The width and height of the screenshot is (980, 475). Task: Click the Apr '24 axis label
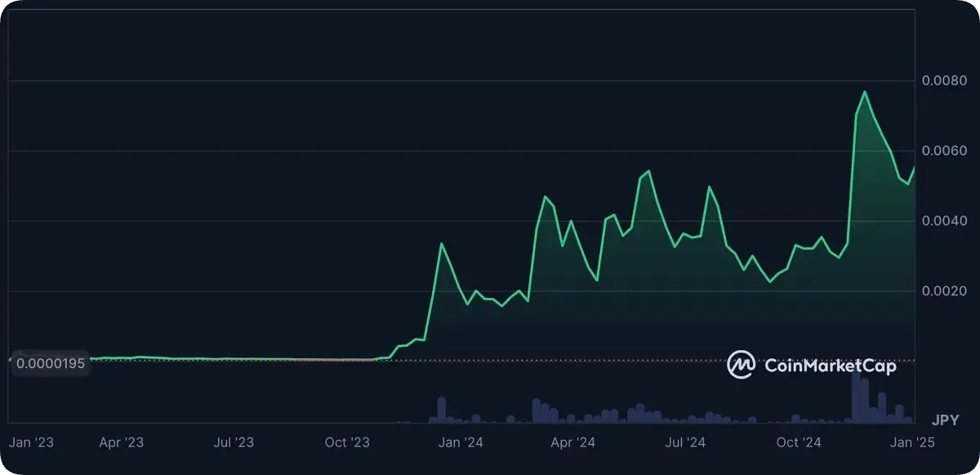[573, 442]
